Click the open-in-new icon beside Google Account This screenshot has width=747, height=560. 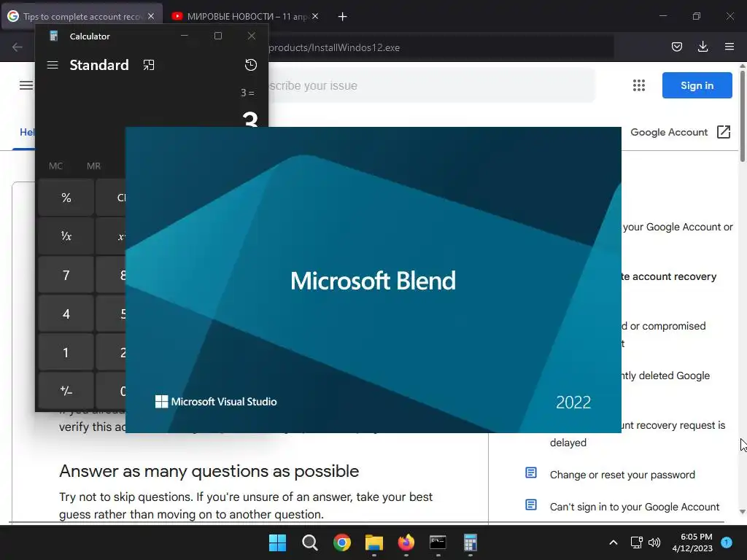(x=724, y=132)
